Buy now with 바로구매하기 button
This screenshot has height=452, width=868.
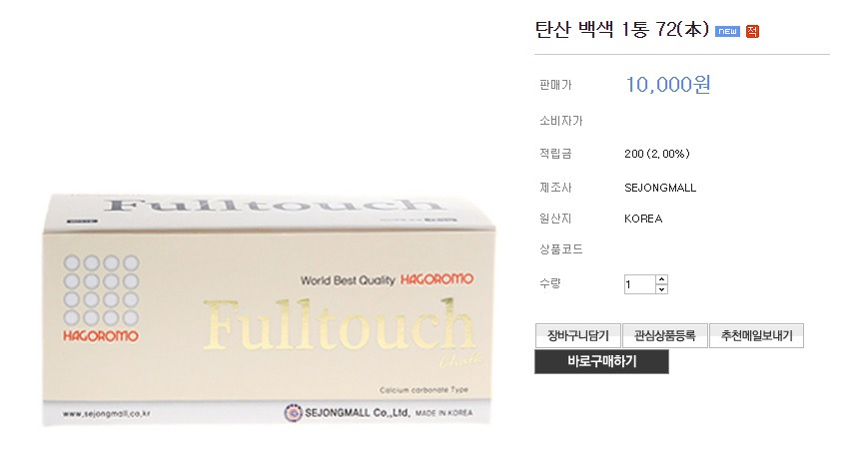click(601, 362)
